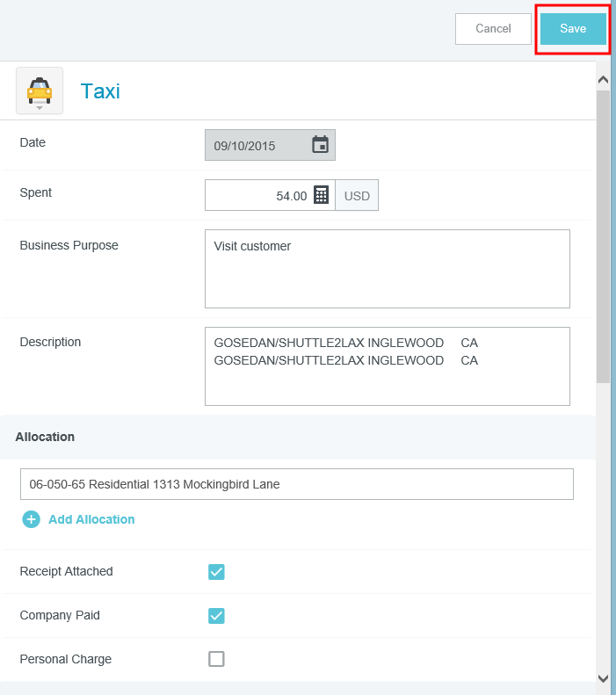Click the scrollbar down arrow

(603, 678)
